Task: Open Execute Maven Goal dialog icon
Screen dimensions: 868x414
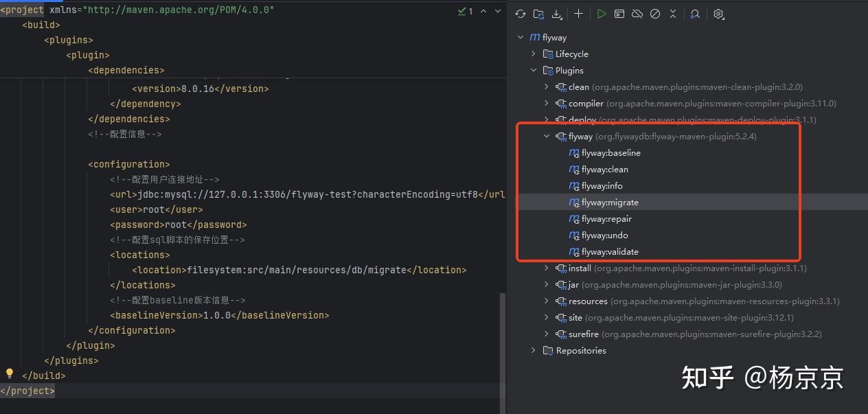Action: coord(619,14)
